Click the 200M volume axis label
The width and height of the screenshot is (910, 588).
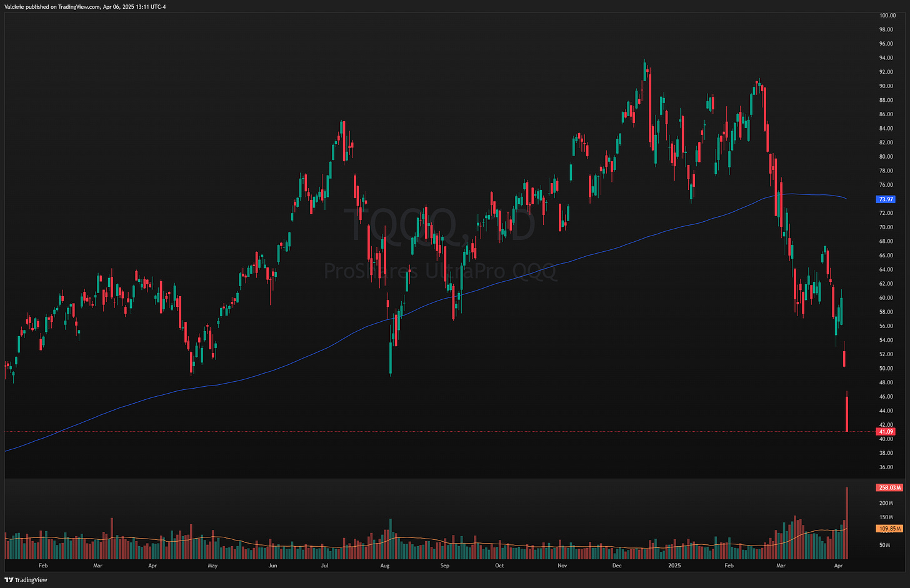[x=886, y=503]
